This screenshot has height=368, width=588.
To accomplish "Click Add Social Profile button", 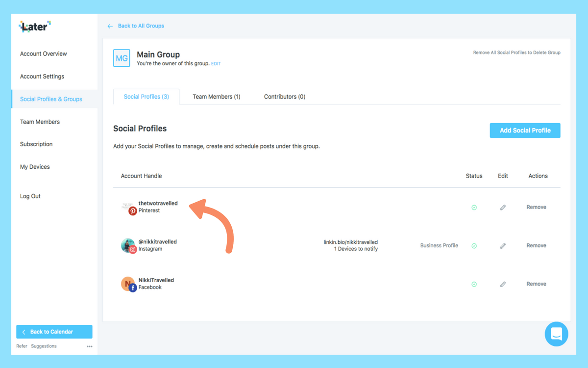I will click(x=525, y=131).
